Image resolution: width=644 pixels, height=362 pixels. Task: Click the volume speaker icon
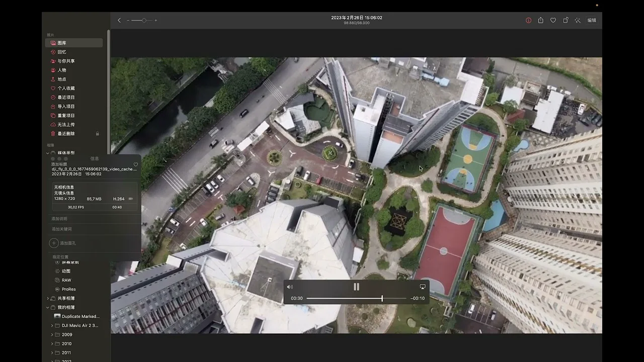[290, 287]
